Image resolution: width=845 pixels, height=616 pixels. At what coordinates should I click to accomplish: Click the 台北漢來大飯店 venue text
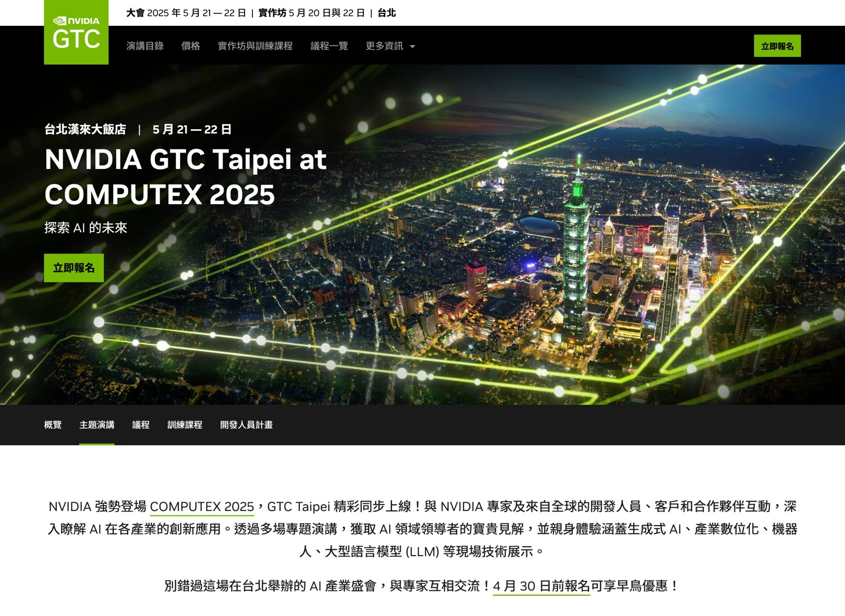85,129
